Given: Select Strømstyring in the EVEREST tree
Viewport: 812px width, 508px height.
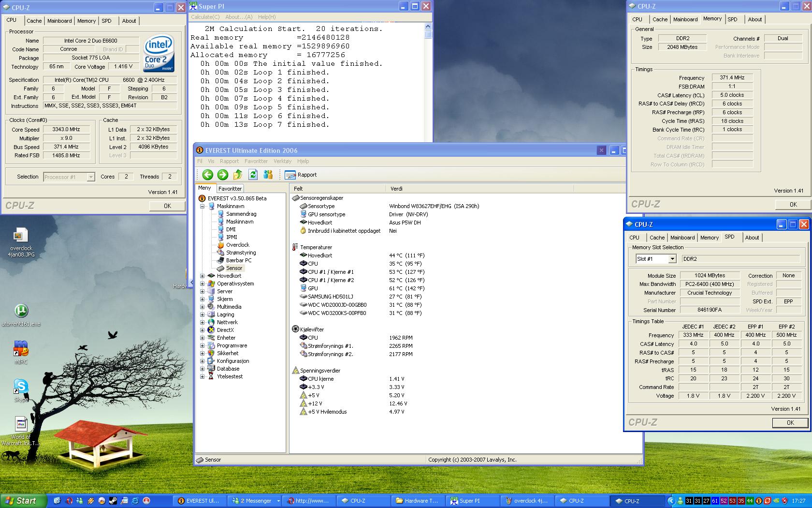Looking at the screenshot, I should 236,253.
